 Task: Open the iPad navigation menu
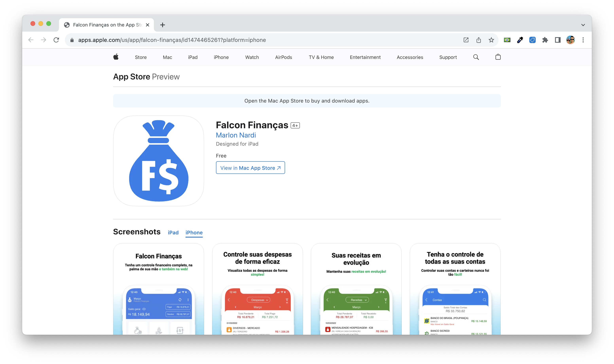[193, 57]
